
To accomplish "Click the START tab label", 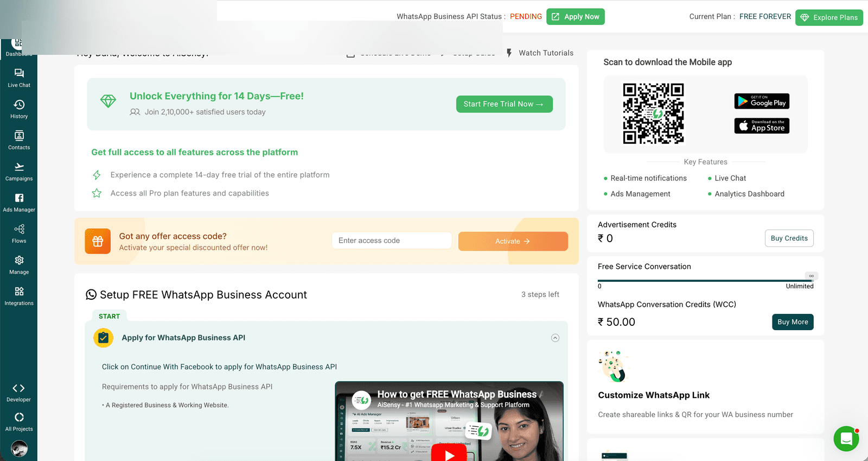I will [110, 316].
